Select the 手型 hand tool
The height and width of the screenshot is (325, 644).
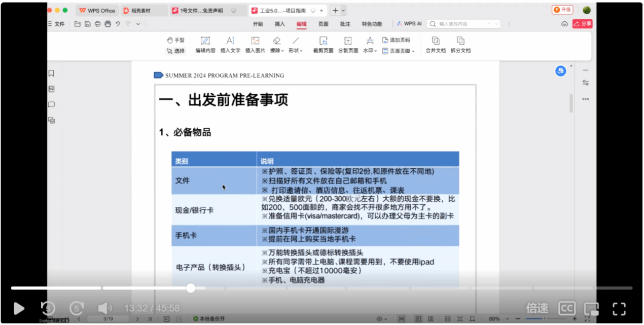pyautogui.click(x=175, y=40)
